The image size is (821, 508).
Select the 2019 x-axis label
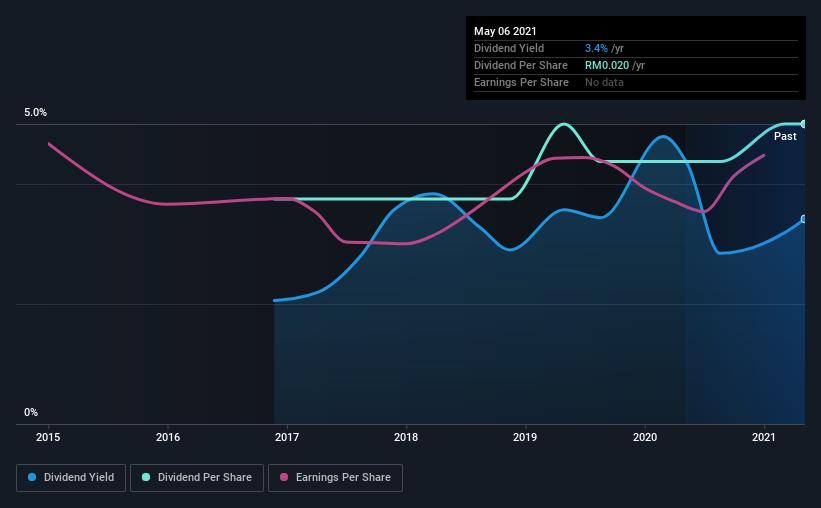click(525, 437)
